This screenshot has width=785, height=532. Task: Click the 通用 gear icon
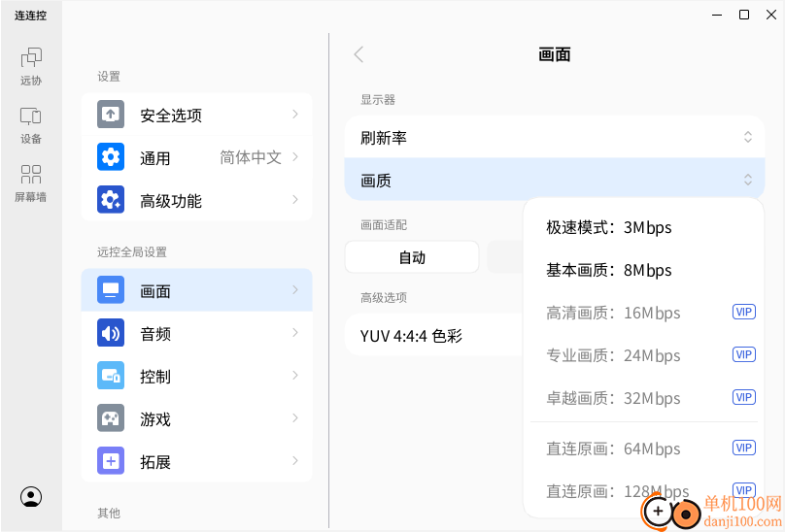point(111,157)
